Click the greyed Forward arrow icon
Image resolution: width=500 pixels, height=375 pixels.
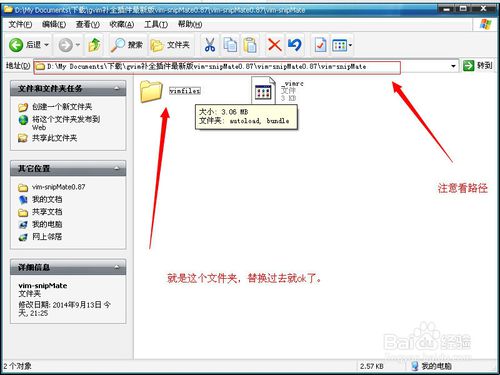(65, 45)
